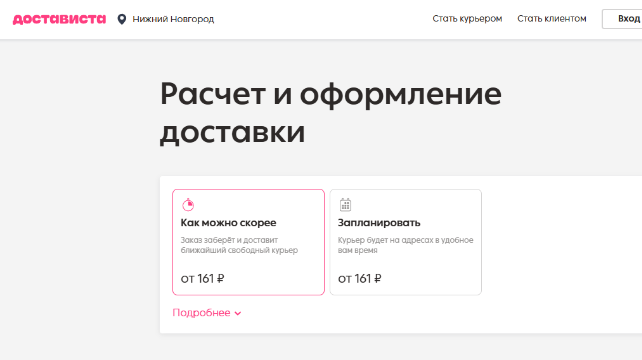
Task: Select the Запланировать delivery option
Action: [x=406, y=242]
